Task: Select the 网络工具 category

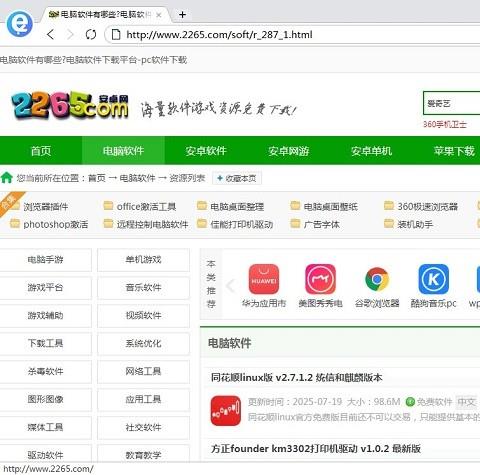Action: coord(143,371)
